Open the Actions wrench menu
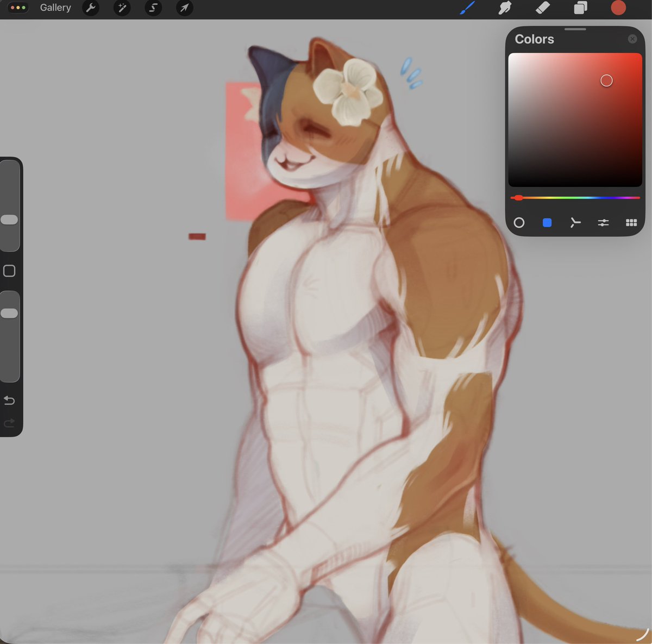 click(91, 8)
